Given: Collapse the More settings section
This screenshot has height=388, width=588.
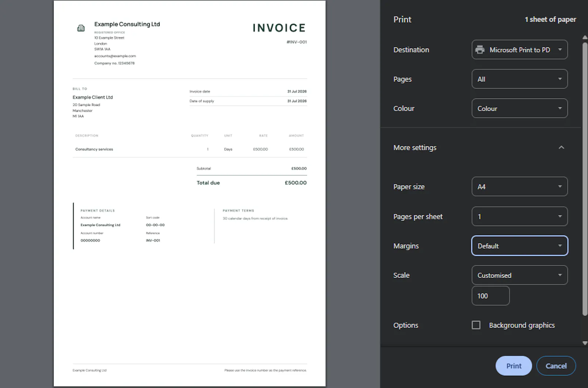Looking at the screenshot, I should (561, 147).
